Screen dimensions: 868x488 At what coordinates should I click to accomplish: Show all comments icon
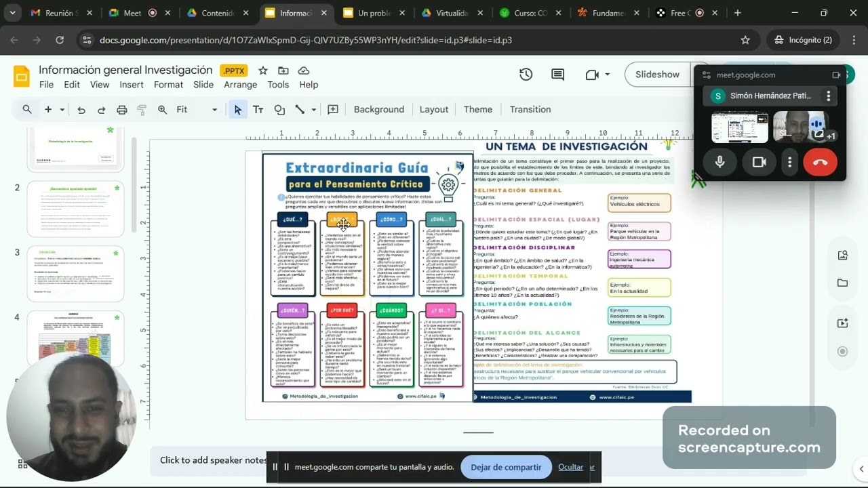(x=558, y=75)
